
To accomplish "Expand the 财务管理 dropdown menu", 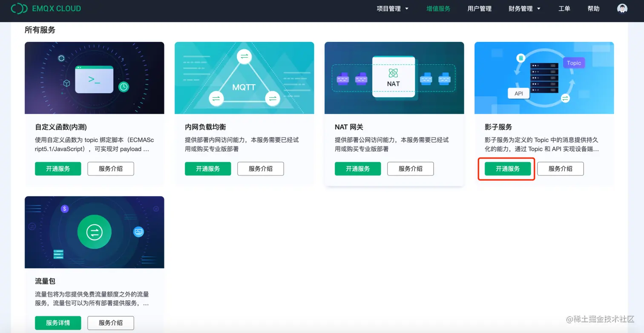I will (x=521, y=9).
